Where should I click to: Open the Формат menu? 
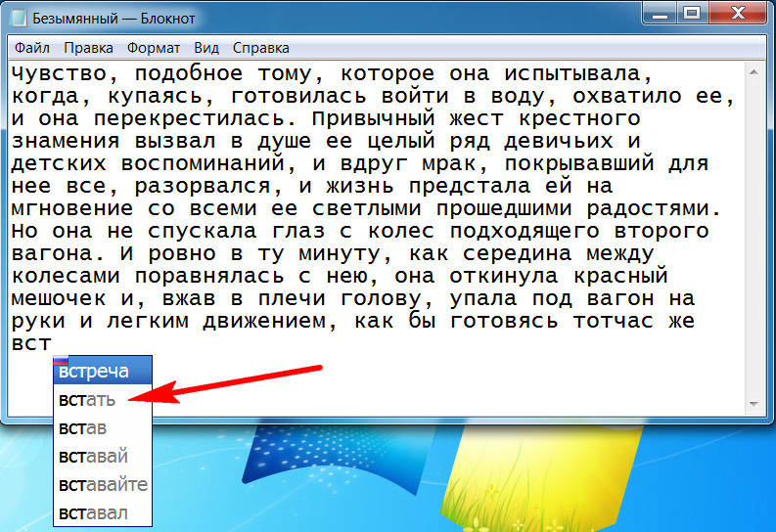pos(153,47)
